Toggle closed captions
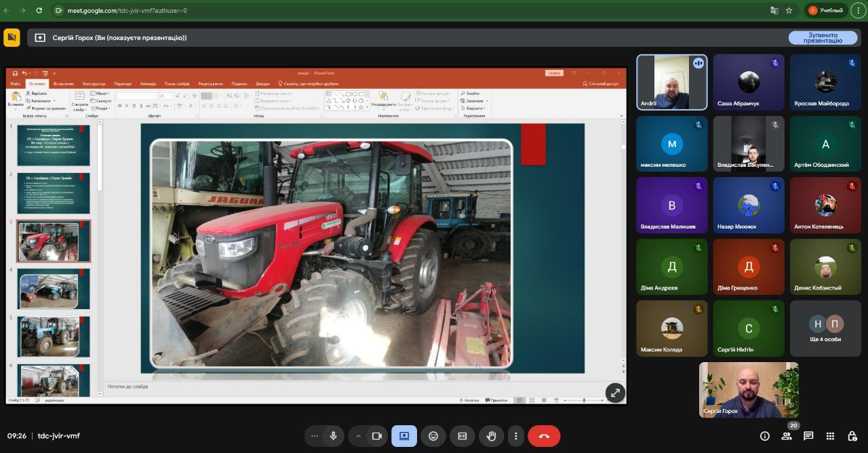Image resolution: width=868 pixels, height=453 pixels. point(462,436)
